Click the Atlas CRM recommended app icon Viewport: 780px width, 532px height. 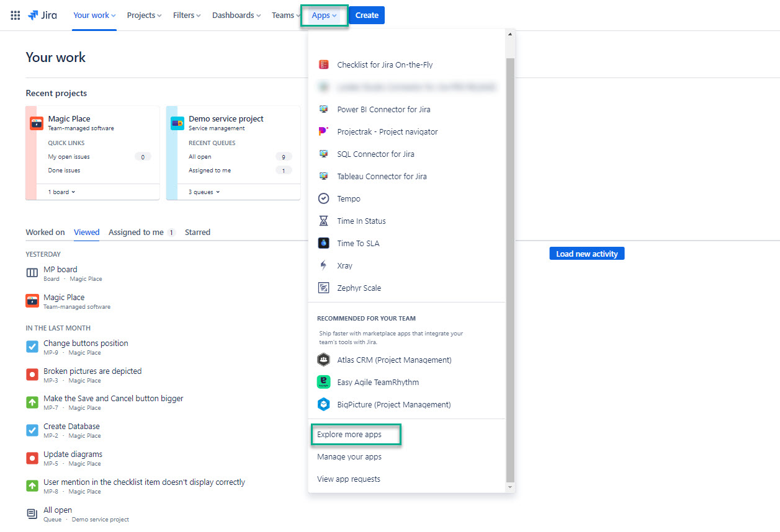coord(323,360)
